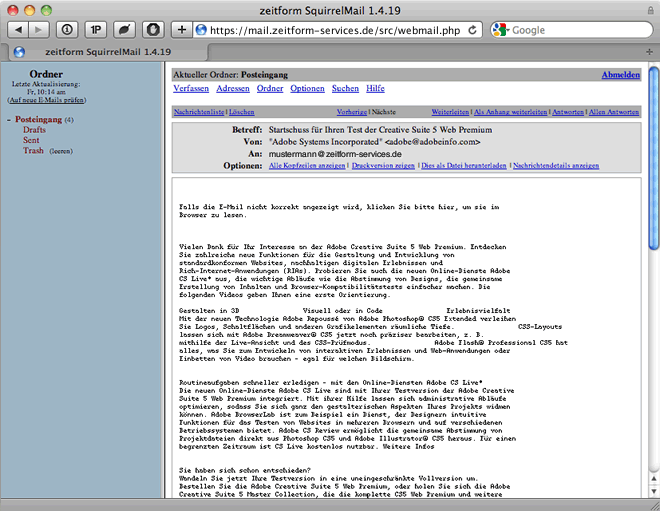
Task: Open the Drafts folder
Action: coord(35,130)
